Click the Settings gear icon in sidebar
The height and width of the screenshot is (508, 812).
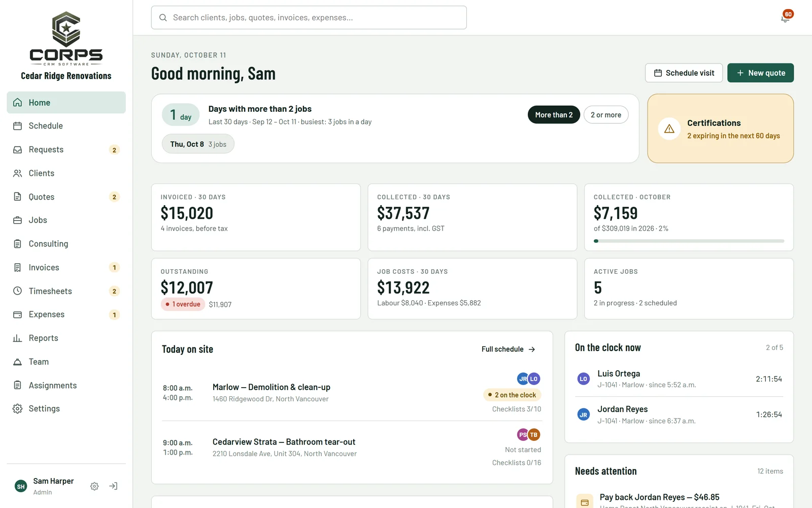pos(17,409)
